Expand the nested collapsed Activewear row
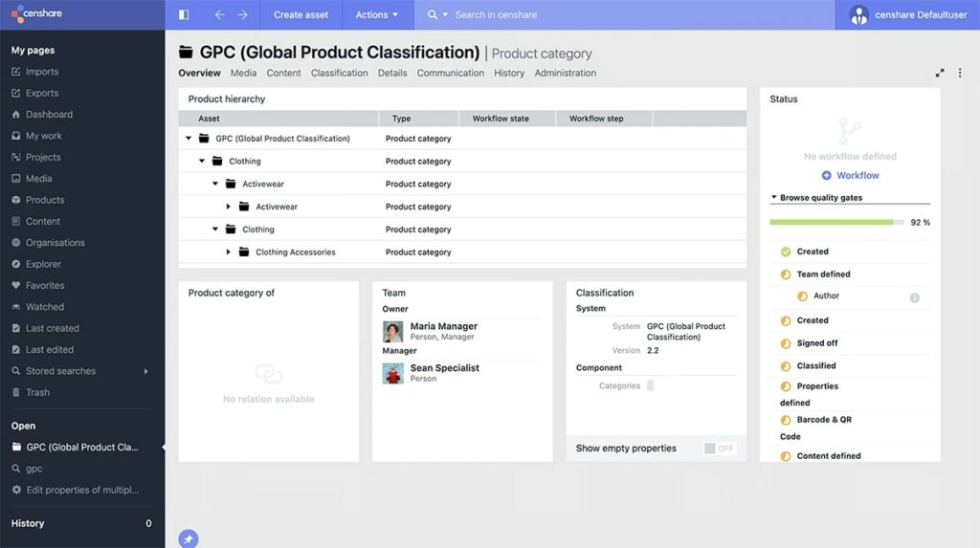 (x=228, y=207)
